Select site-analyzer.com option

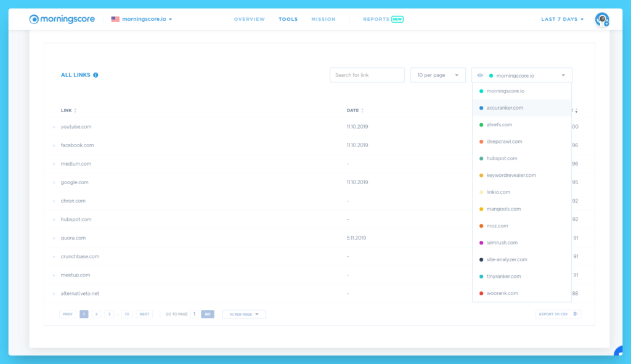(522, 260)
